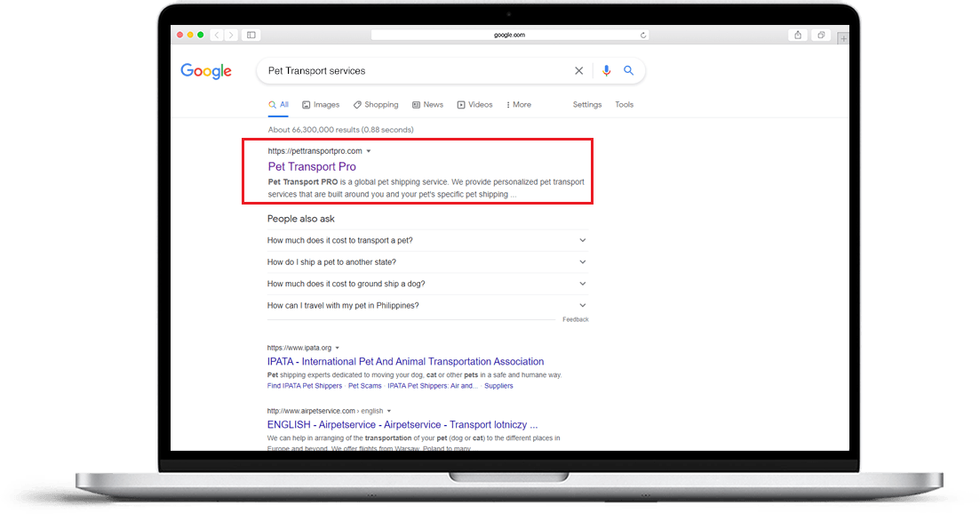Open dropdown beside airpetservice.com URL
980x514 pixels.
coord(389,412)
